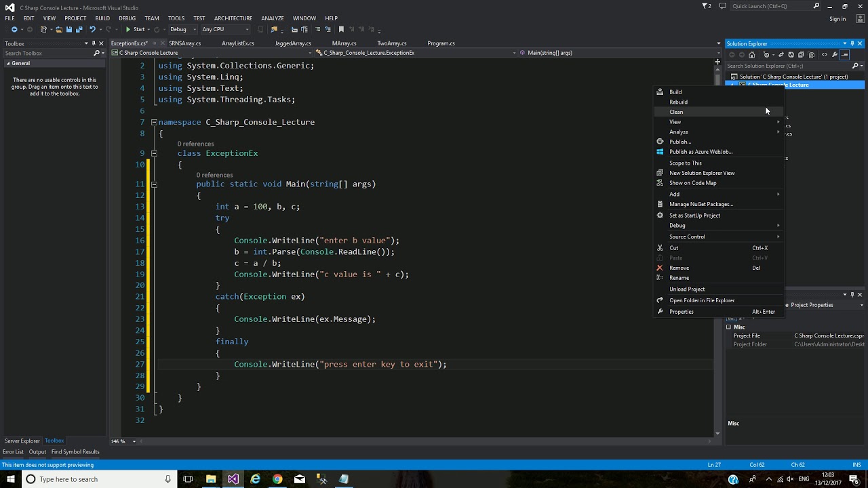This screenshot has height=488, width=868.
Task: Open the Error List tab
Action: pyautogui.click(x=13, y=452)
